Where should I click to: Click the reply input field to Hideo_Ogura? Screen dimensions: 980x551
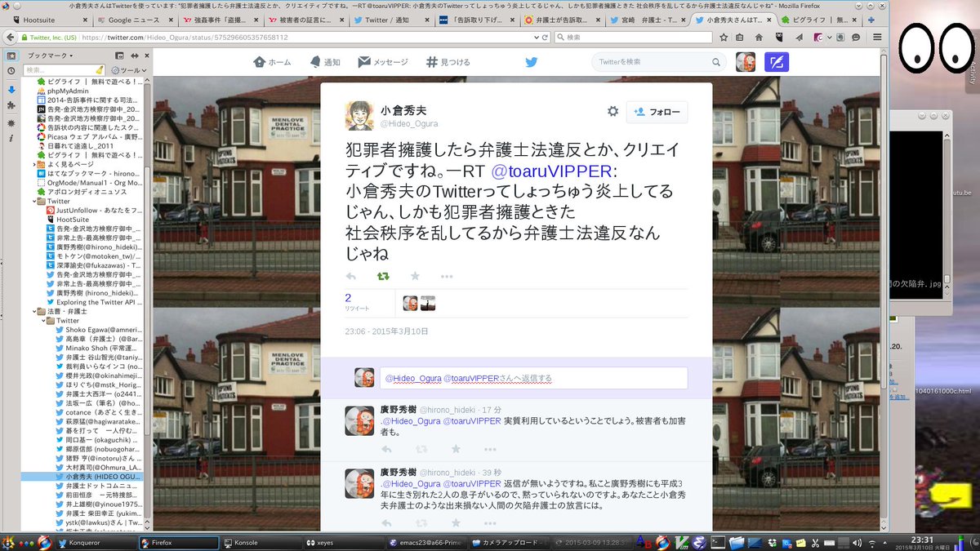pos(533,378)
